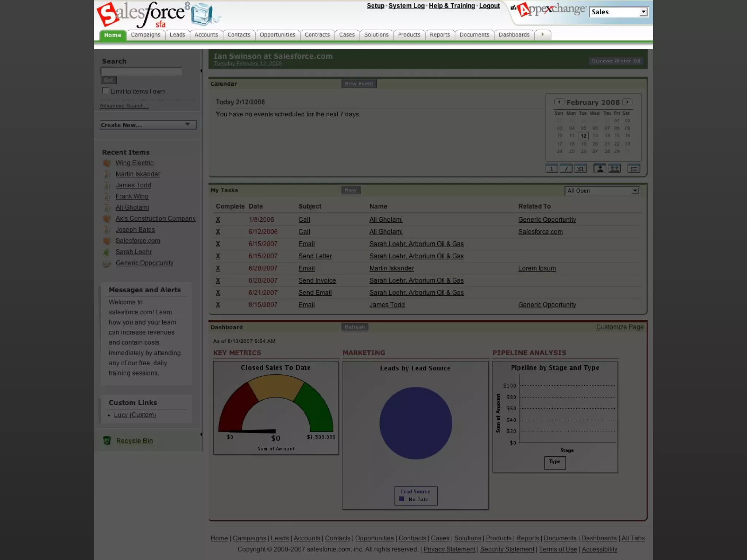Open the Create New dropdown
The height and width of the screenshot is (560, 747).
148,125
